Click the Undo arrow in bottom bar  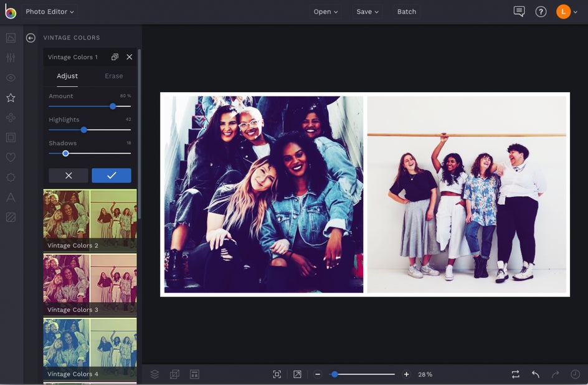click(x=536, y=374)
